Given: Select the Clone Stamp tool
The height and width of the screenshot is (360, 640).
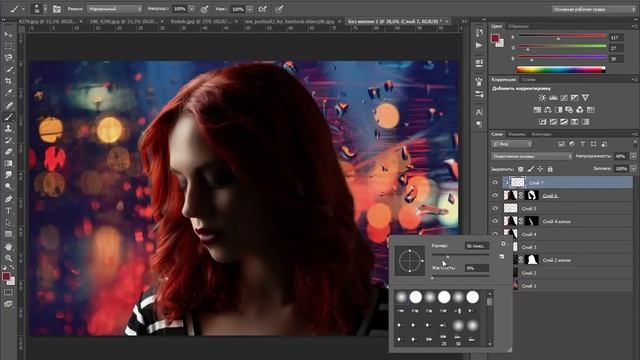Looking at the screenshot, I should [8, 128].
